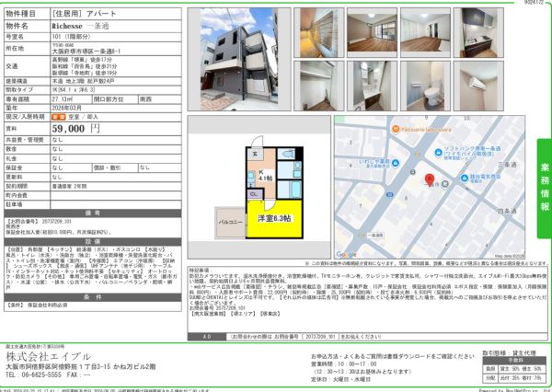552x392 pixels.
Task: Select the property name text 'Richesse 一条通'
Action: click(80, 26)
